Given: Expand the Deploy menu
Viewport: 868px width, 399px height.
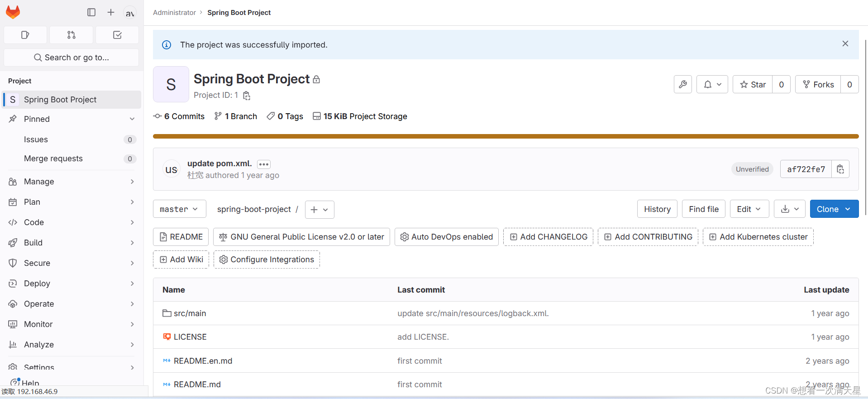Looking at the screenshot, I should [72, 284].
